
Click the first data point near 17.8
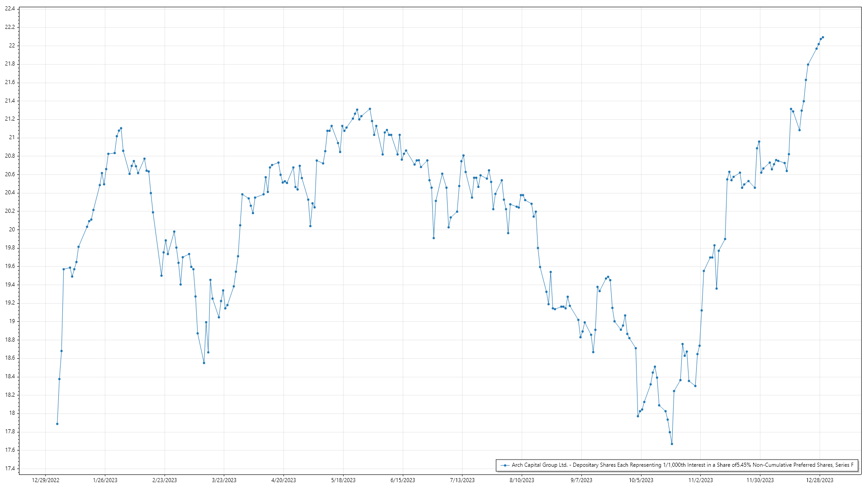[x=57, y=424]
